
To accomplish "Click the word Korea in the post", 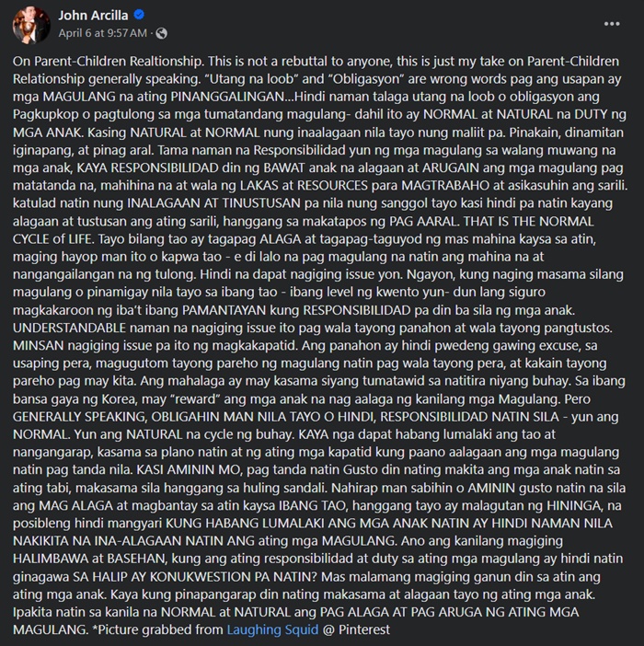I will point(119,399).
